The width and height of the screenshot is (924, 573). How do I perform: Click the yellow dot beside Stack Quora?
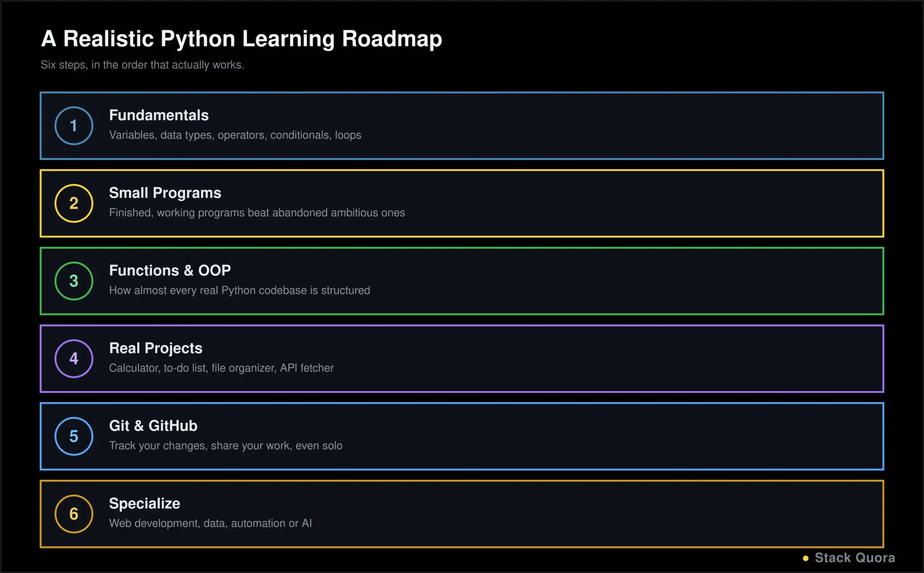[805, 558]
